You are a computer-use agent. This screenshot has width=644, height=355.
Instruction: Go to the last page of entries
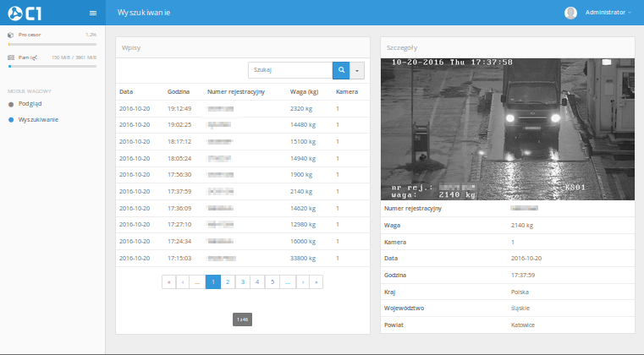[x=316, y=281]
